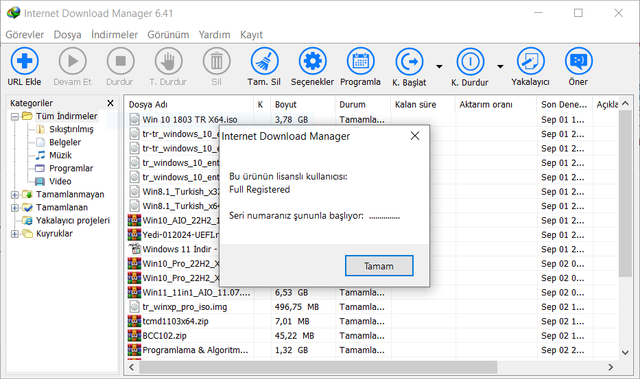Open the Görevler menu
The image size is (640, 379).
point(24,35)
